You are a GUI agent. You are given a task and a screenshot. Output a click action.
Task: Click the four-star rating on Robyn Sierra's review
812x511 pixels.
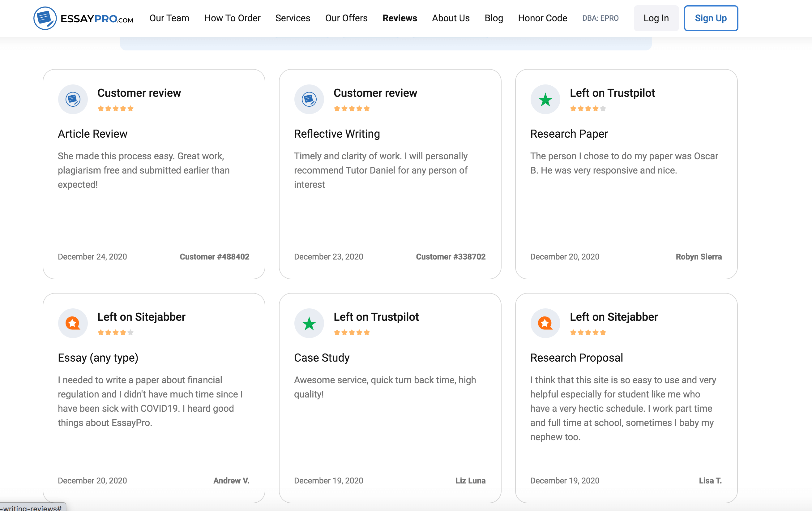tap(588, 109)
